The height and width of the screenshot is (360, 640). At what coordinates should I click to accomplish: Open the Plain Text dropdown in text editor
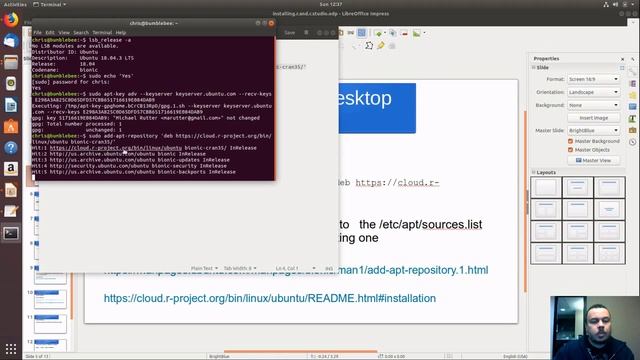coord(204,268)
